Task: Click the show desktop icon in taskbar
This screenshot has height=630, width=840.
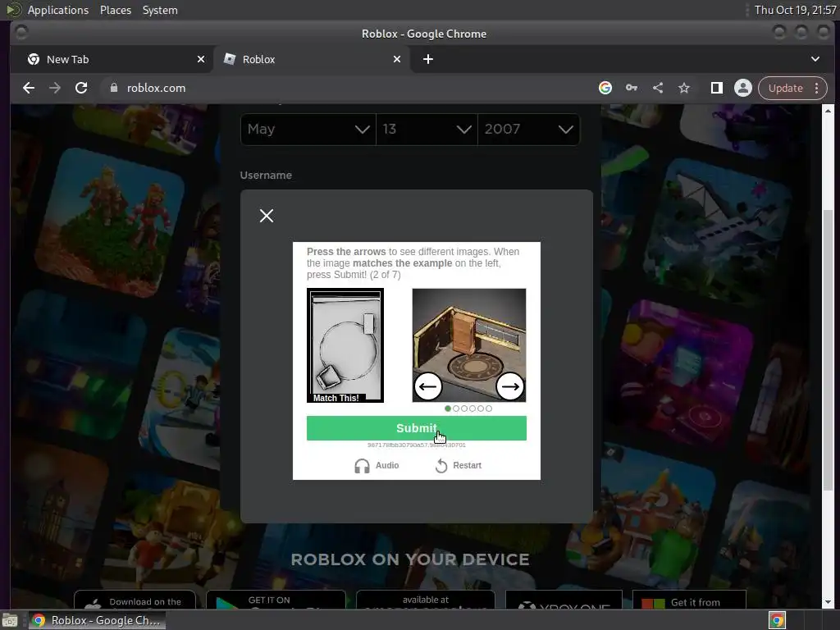Action: [10, 620]
